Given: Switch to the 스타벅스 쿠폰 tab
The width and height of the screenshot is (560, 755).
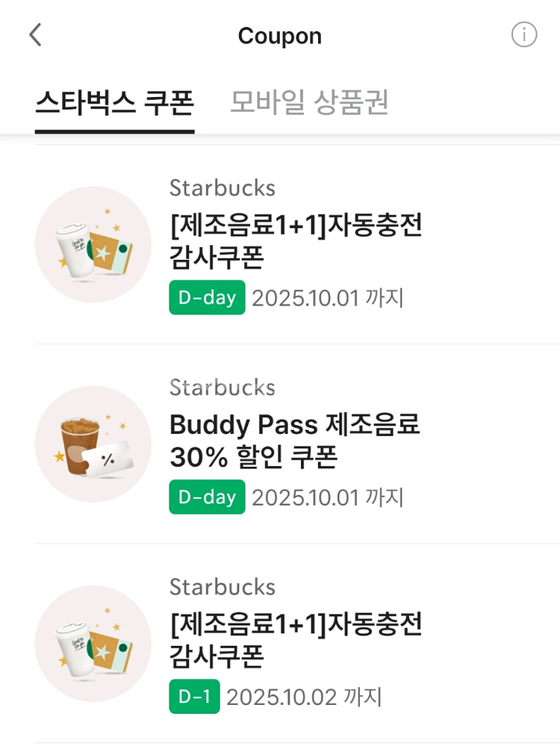Looking at the screenshot, I should (x=114, y=103).
